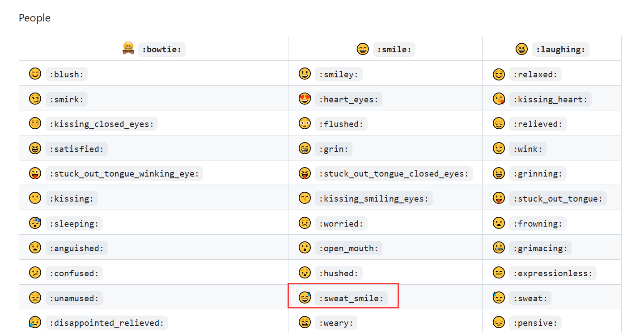Select the :disappointed_relieved: shortcode label
Screen dimensions: 644x333
[107, 322]
